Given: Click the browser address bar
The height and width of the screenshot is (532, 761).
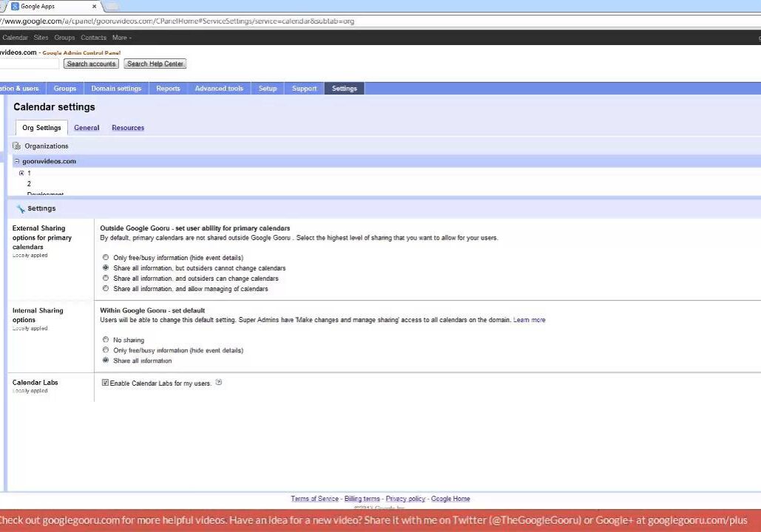Looking at the screenshot, I should click(x=379, y=21).
